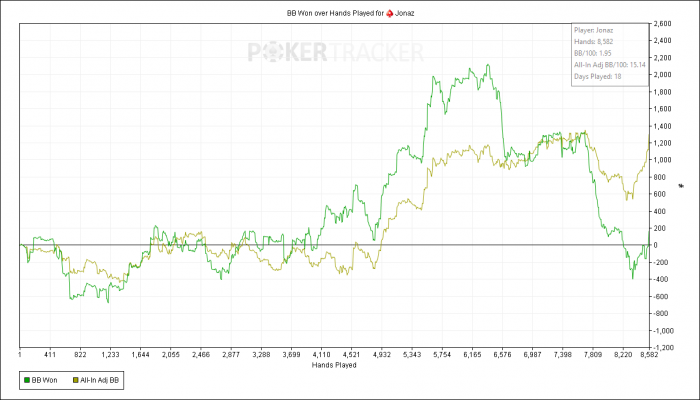Click the -1,200 y-axis label
This screenshot has width=700, height=400.
pos(662,347)
